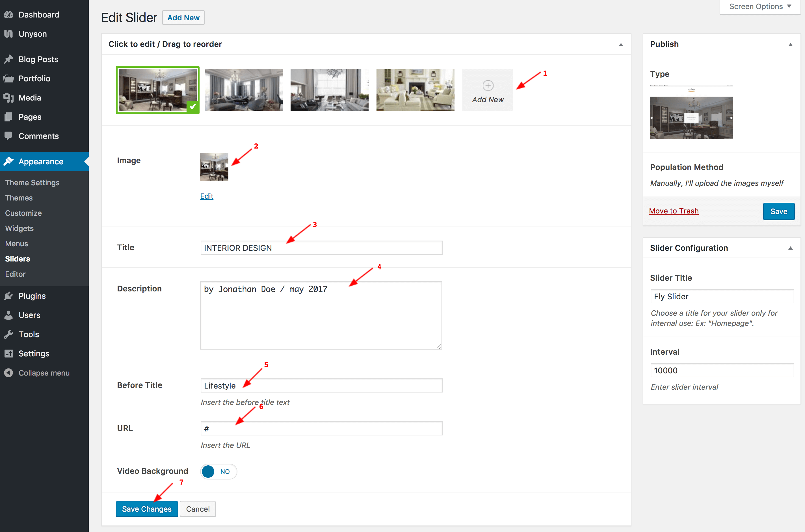Screen dimensions: 805x532
Task: Click the Dashboard gauge icon
Action: click(x=8, y=15)
